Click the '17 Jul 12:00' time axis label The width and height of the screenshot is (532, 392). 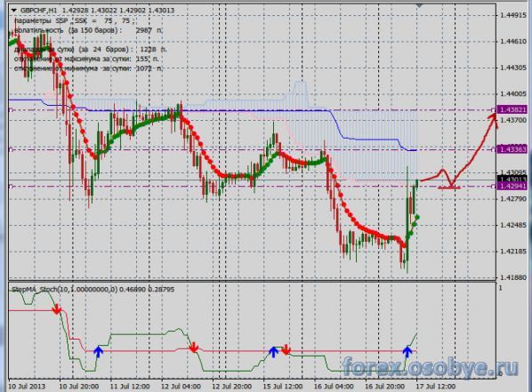436,387
